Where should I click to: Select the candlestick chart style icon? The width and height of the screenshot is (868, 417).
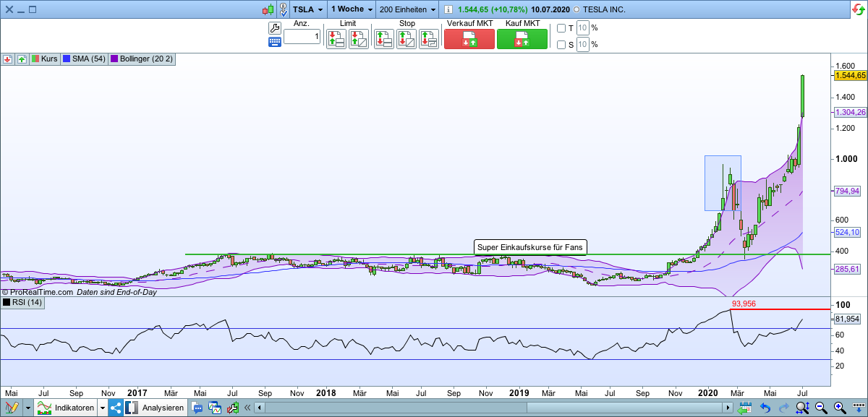pos(266,9)
